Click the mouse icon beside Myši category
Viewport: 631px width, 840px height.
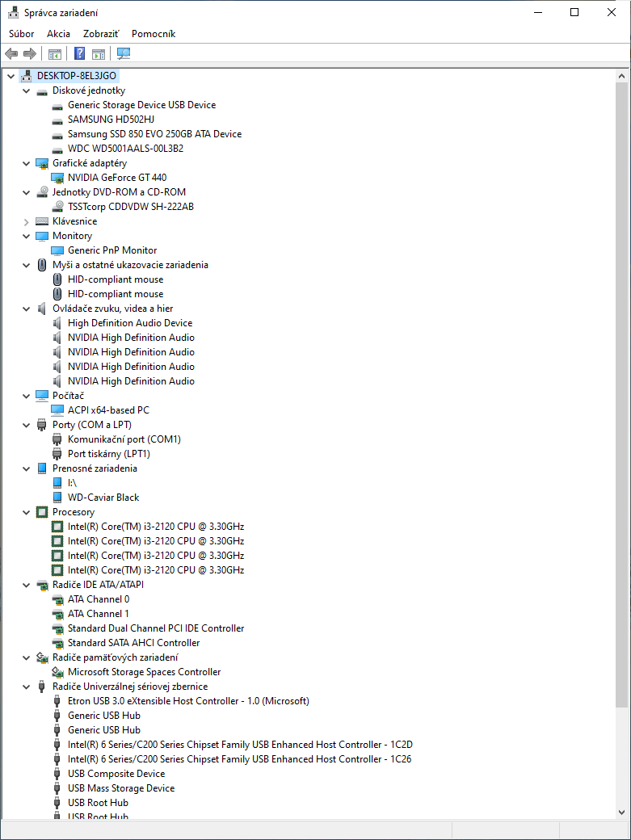point(42,265)
